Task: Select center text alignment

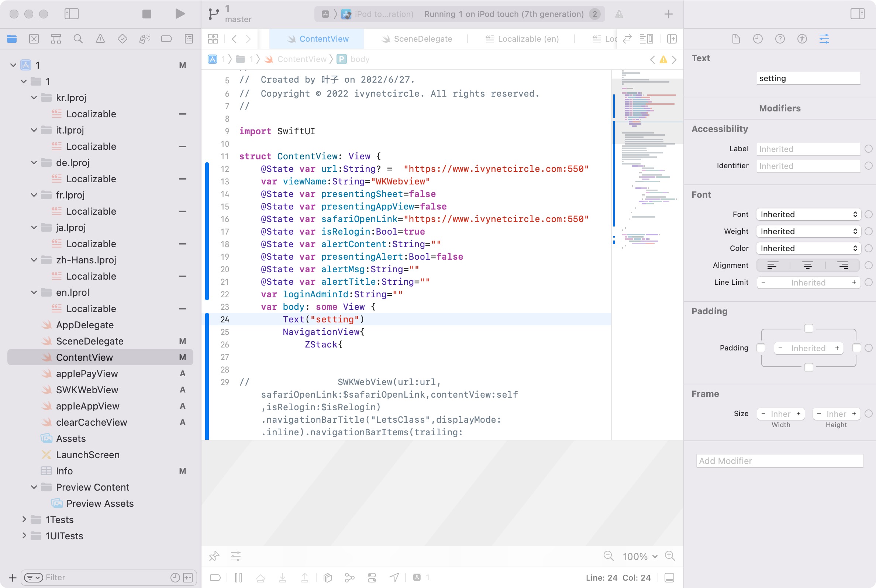Action: click(807, 265)
